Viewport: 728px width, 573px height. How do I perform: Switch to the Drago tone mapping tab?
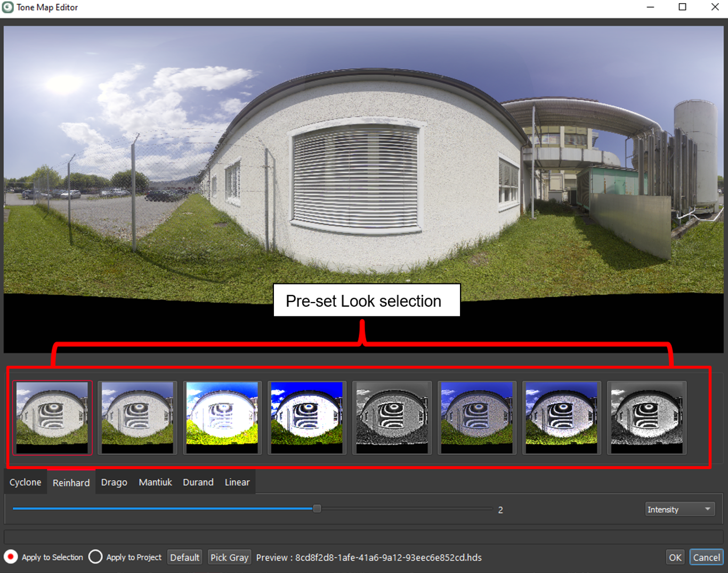(114, 482)
